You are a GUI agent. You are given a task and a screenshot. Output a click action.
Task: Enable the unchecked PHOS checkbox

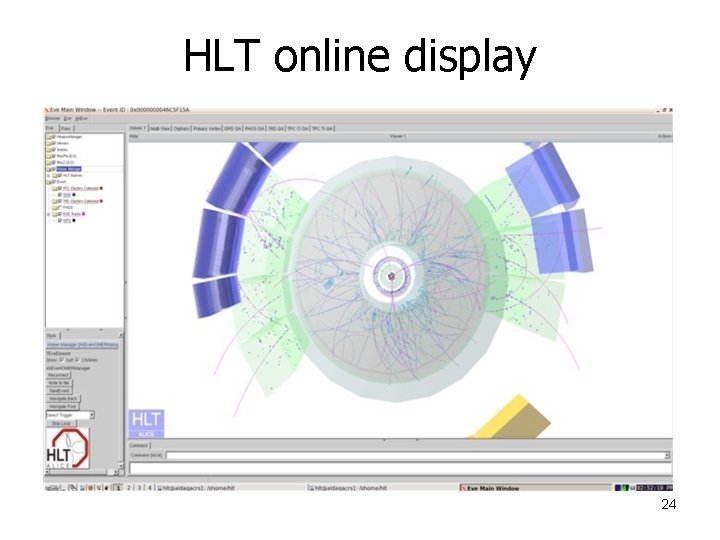coord(60,207)
